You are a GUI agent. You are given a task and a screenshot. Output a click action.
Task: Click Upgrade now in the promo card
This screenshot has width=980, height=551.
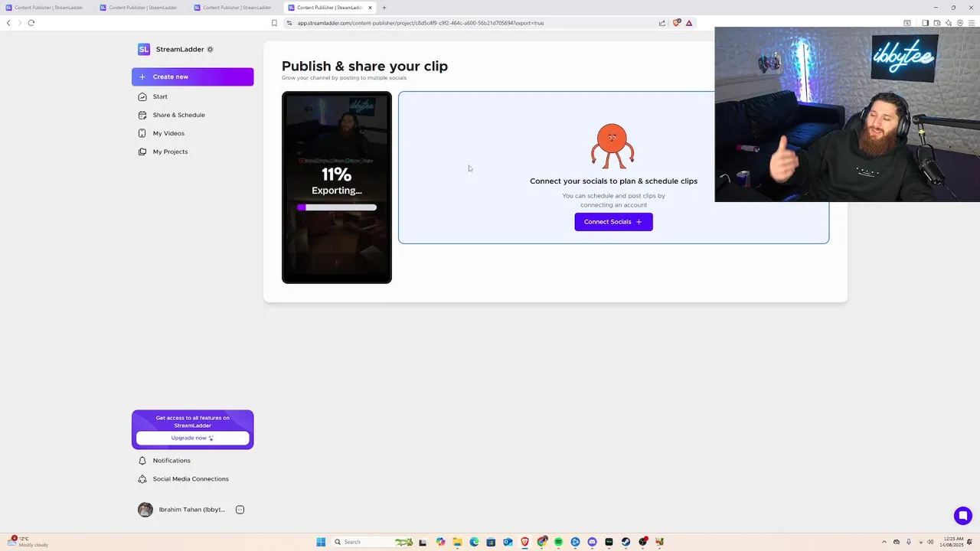[192, 438]
